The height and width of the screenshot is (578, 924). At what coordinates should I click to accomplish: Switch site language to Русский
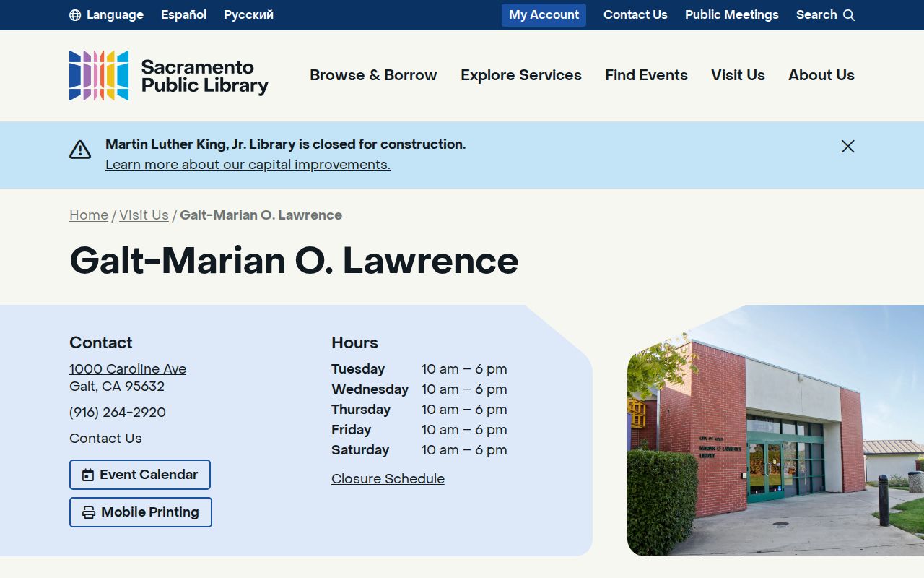point(248,14)
